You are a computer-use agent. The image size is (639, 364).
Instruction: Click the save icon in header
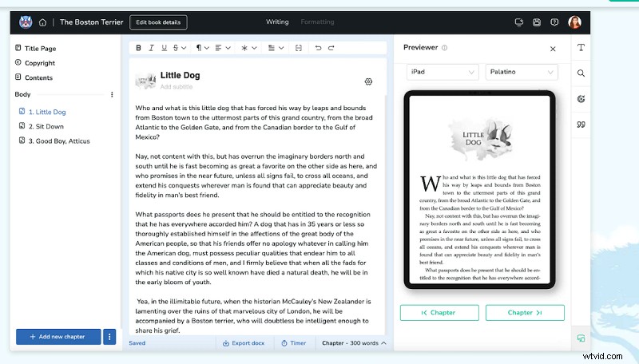[x=537, y=22]
